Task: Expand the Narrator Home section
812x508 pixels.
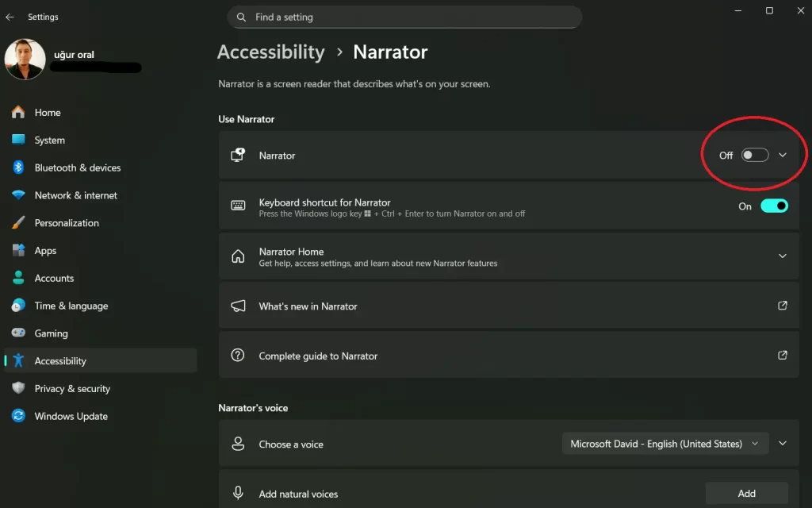Action: pos(783,256)
